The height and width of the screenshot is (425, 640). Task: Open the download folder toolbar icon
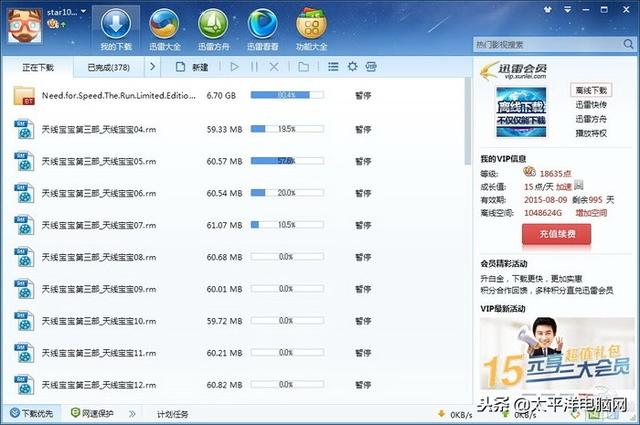(303, 67)
